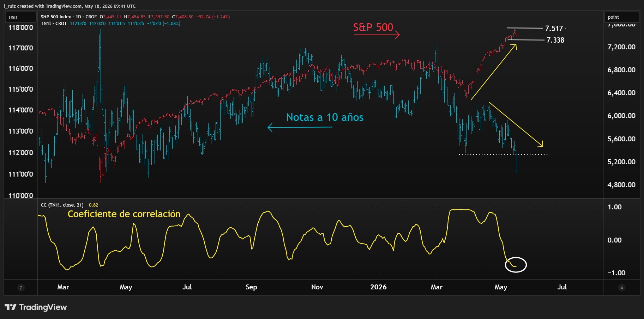Viewport: 644px width, 319px height.
Task: Click the S&P low value L7,397.50
Action: (159, 17)
